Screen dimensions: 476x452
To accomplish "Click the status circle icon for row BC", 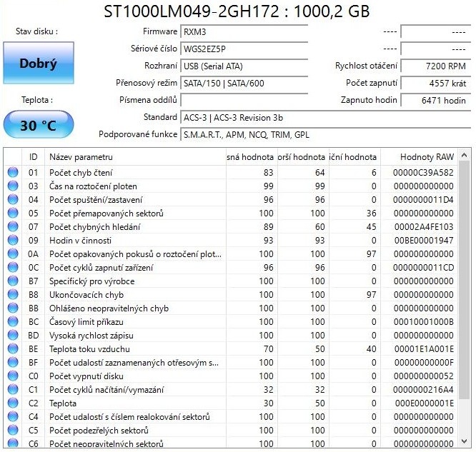I will 13,321.
